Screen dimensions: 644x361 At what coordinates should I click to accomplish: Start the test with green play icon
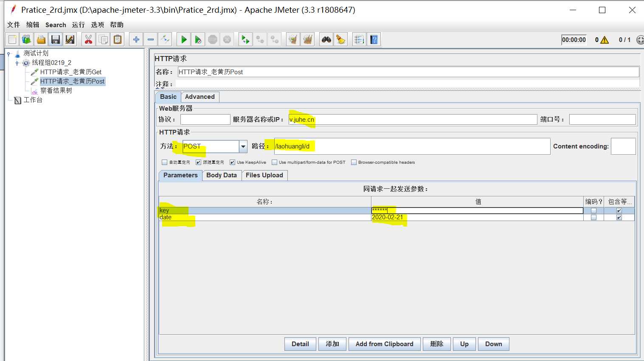coord(183,39)
